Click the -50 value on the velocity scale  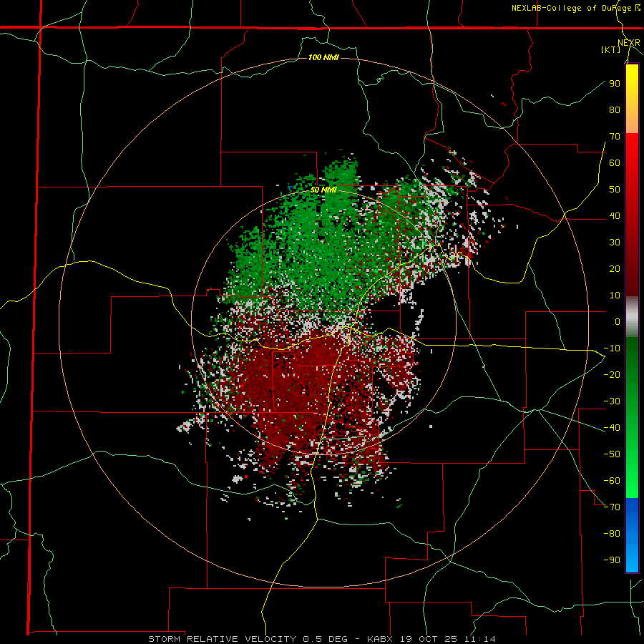point(612,454)
